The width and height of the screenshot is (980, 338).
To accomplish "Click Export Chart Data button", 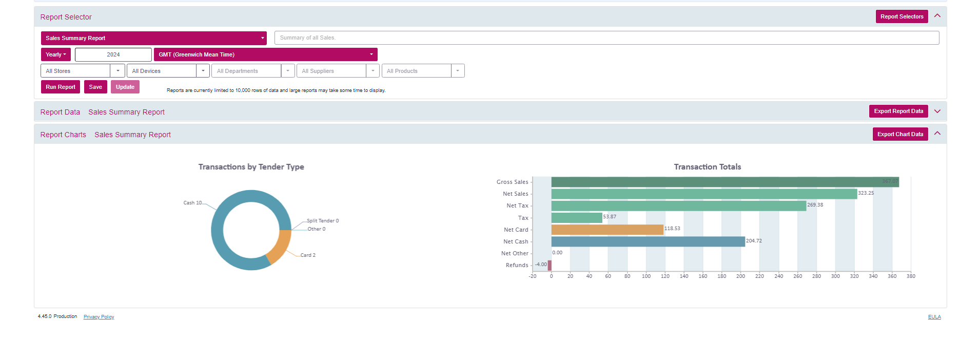I will (899, 134).
